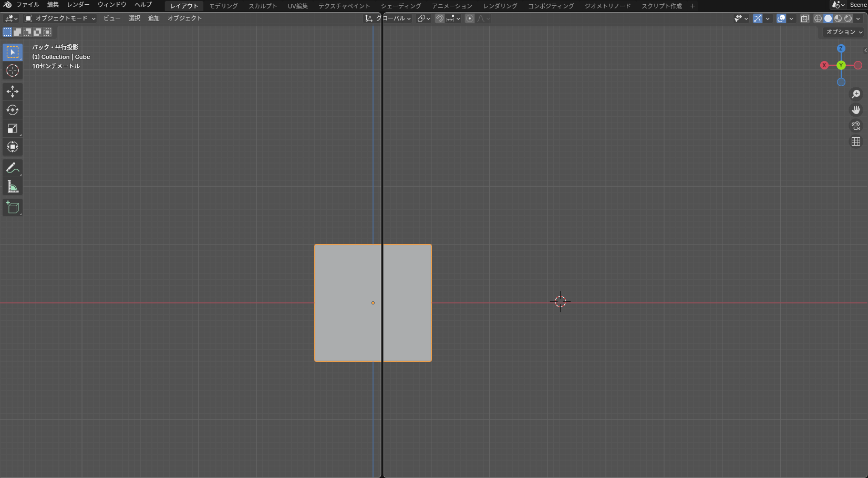Viewport: 868px width, 478px height.
Task: Click the red X axis on navigation gizmo
Action: pyautogui.click(x=824, y=65)
